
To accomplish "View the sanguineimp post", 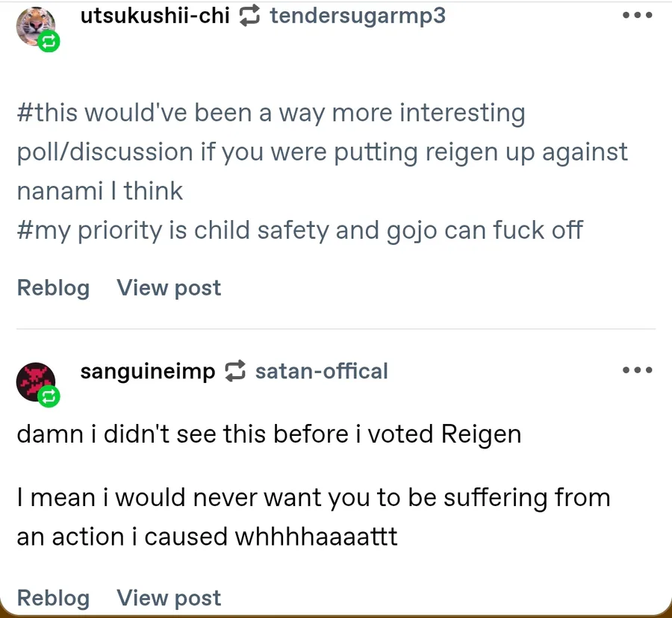I will click(169, 597).
